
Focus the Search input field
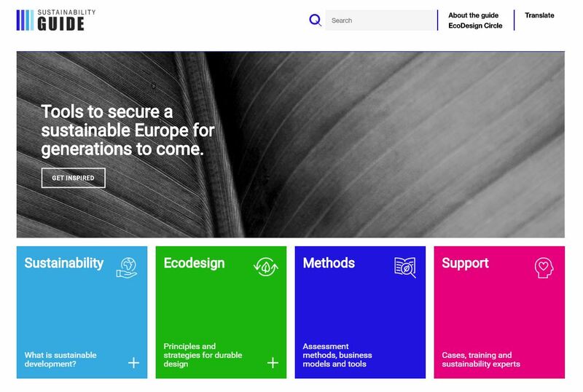(x=381, y=20)
